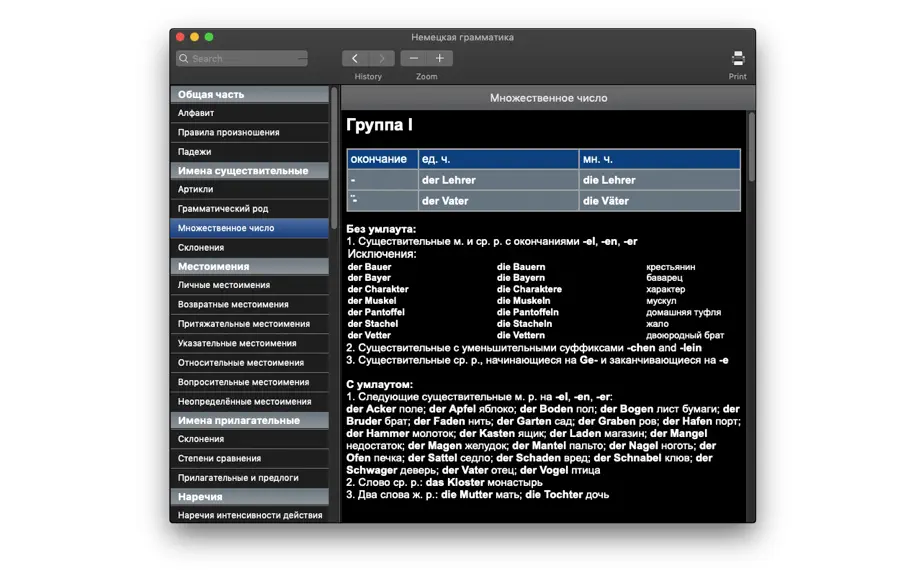Open Относительные местоимения topic
This screenshot has width=922, height=576.
(x=249, y=363)
